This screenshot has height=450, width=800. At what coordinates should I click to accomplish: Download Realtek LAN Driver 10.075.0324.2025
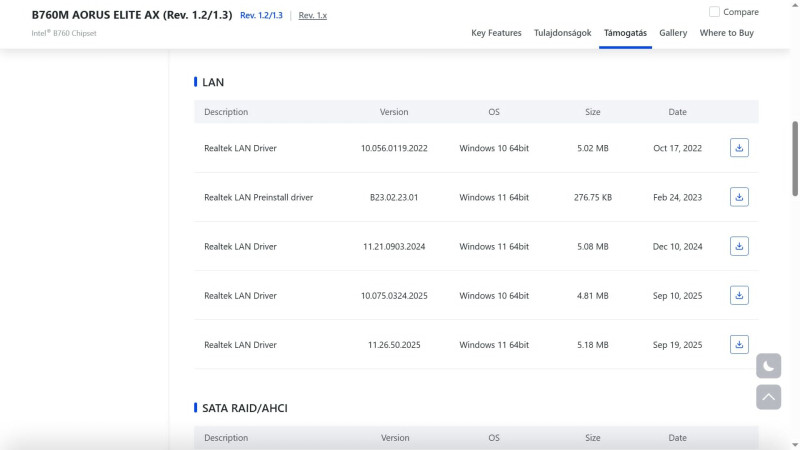pos(739,295)
